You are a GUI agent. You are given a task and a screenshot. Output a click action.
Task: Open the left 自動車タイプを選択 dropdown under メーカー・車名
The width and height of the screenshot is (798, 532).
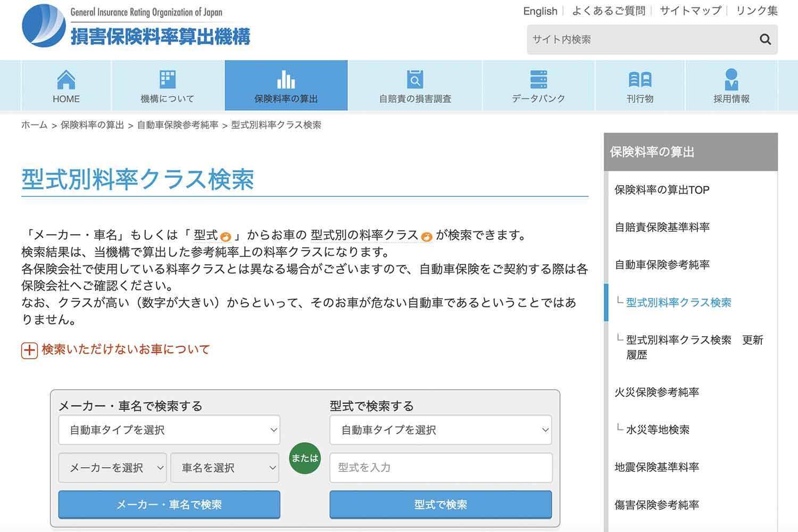click(x=169, y=430)
